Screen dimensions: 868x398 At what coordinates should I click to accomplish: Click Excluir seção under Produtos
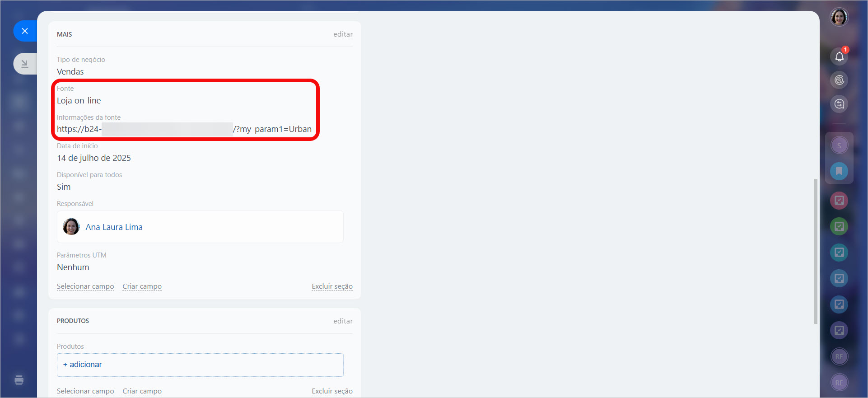coord(332,391)
